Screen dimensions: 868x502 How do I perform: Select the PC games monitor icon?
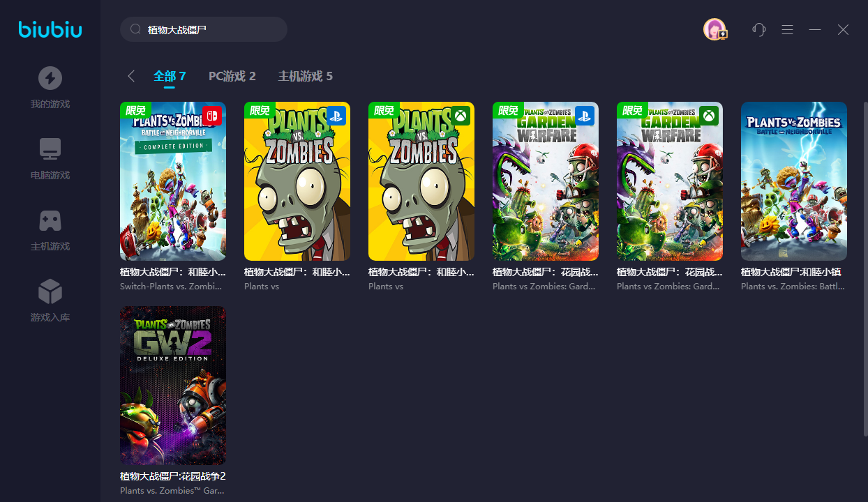(50, 149)
